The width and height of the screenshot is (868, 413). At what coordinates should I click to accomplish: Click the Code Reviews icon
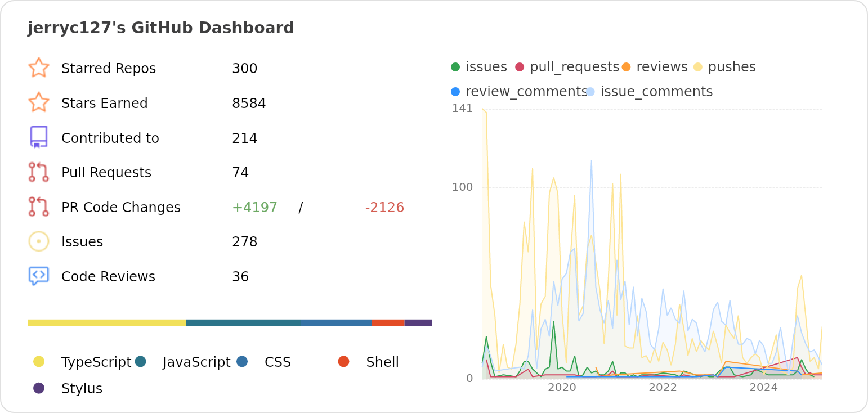click(x=39, y=276)
